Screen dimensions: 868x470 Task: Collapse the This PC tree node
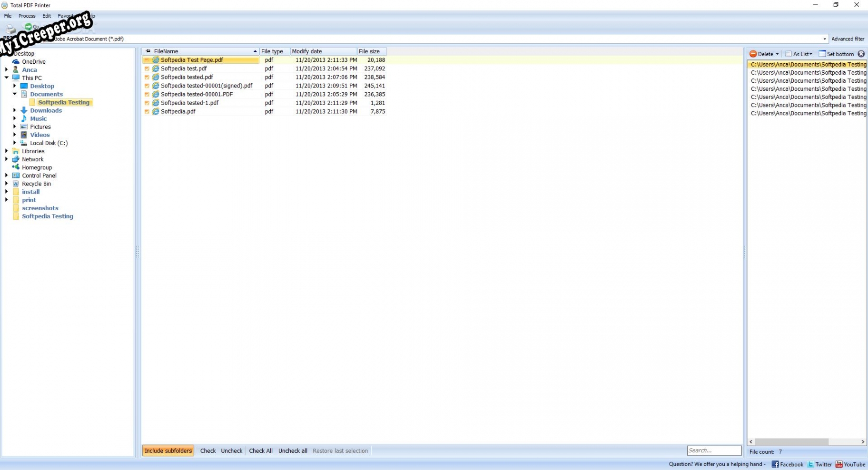(7, 78)
